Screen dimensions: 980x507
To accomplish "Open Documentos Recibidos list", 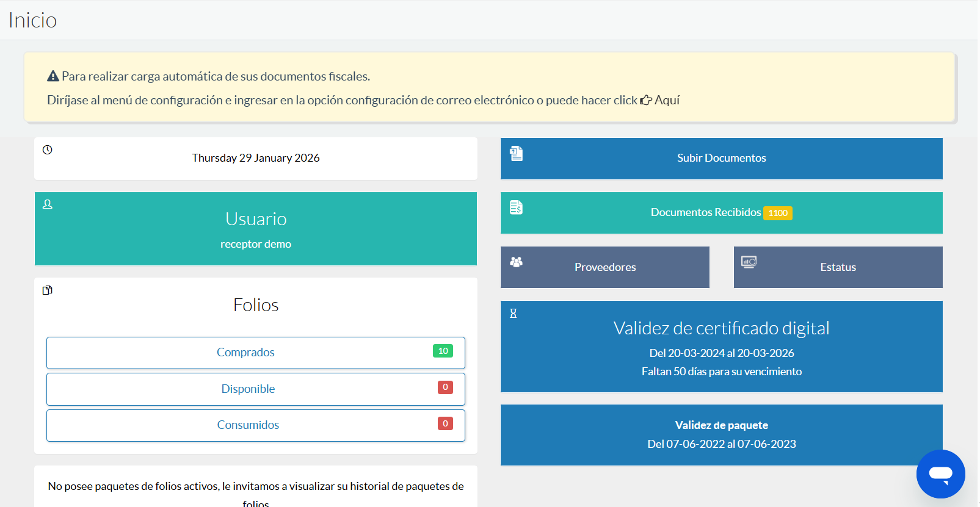I will 705,212.
